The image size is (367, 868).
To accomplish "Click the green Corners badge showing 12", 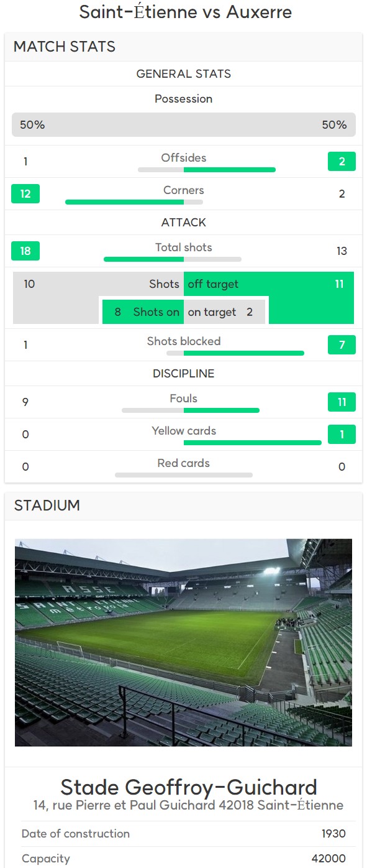I will (25, 193).
